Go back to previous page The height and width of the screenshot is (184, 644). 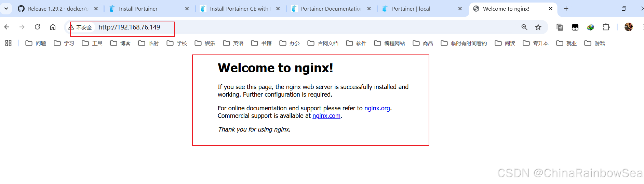[7, 27]
